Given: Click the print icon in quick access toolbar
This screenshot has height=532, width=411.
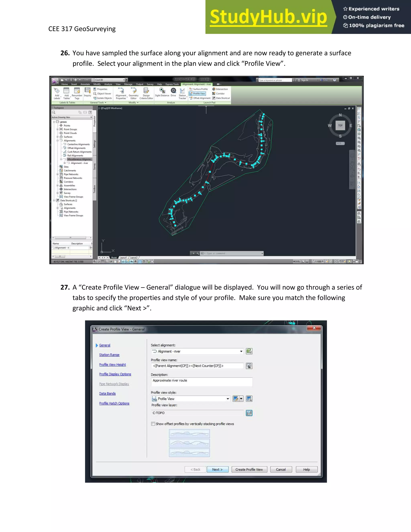Looking at the screenshot, I should [x=75, y=80].
